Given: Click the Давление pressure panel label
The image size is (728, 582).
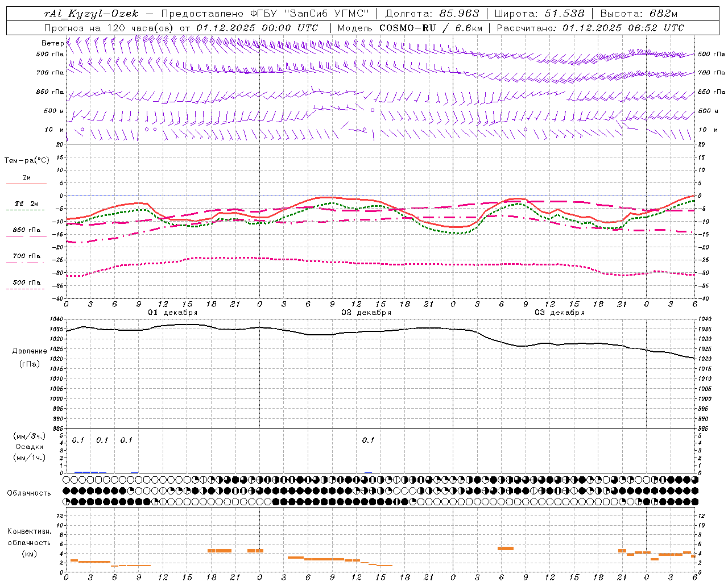Looking at the screenshot, I should [30, 351].
